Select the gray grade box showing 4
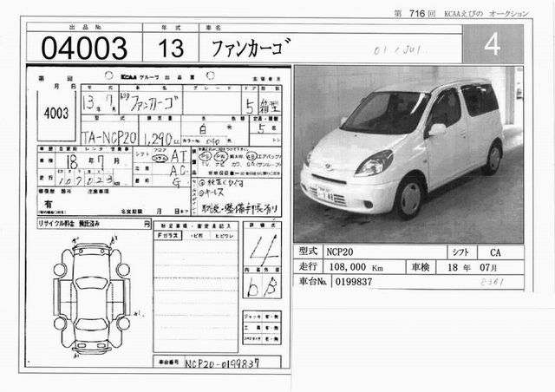This screenshot has height=392, width=555. (x=493, y=44)
